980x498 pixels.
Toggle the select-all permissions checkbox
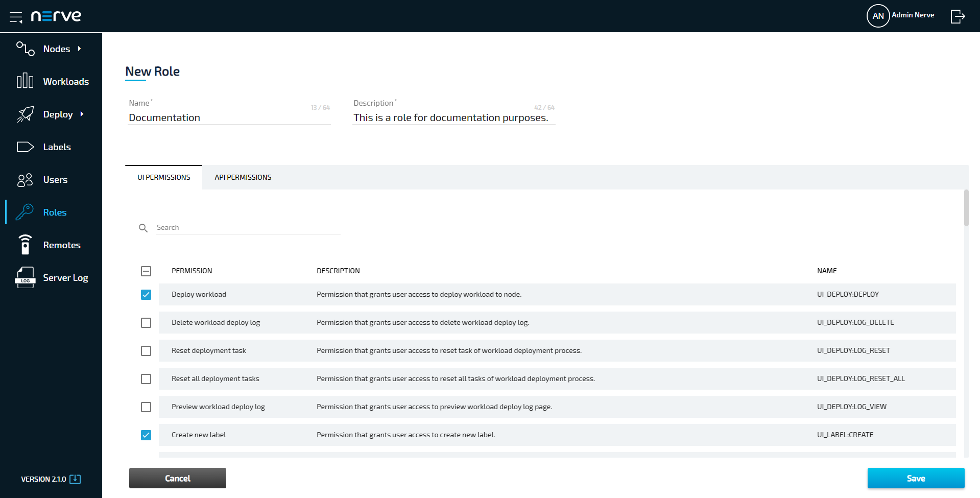[146, 271]
